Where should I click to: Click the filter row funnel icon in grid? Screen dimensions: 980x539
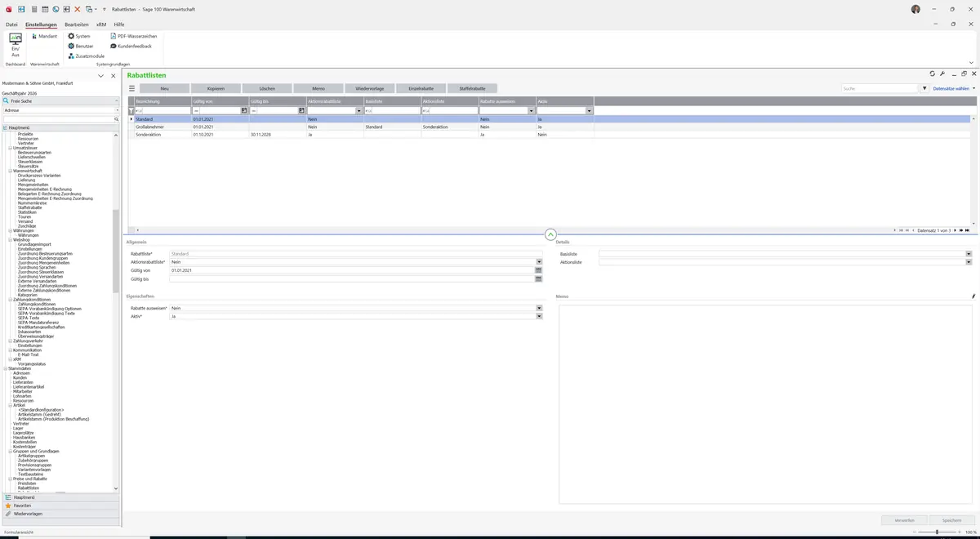click(131, 110)
